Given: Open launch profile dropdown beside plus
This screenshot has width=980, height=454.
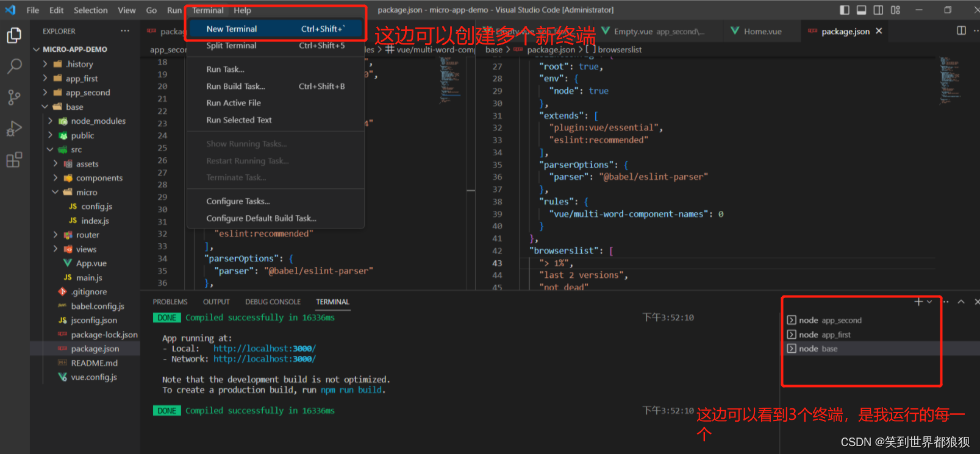Looking at the screenshot, I should (929, 302).
